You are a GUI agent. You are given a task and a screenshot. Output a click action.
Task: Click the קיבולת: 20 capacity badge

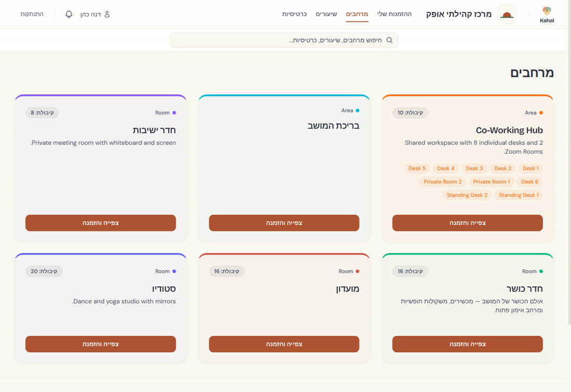coord(44,271)
